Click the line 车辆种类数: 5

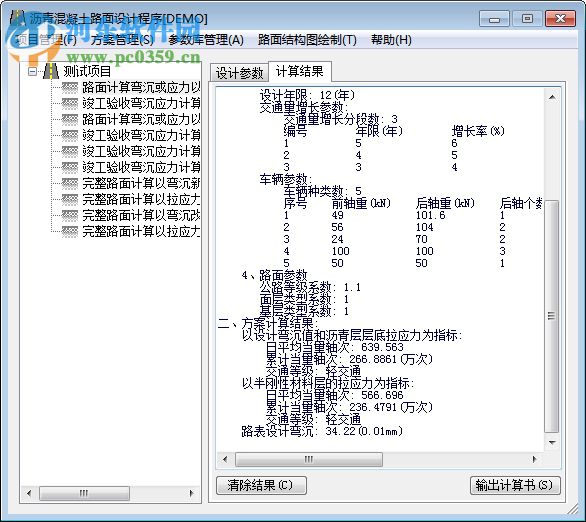pyautogui.click(x=323, y=191)
